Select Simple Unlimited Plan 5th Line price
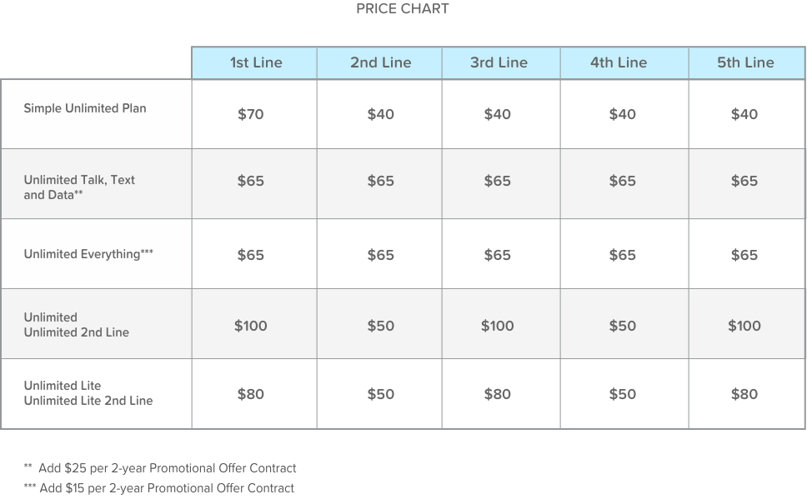The height and width of the screenshot is (504, 812). (x=744, y=114)
